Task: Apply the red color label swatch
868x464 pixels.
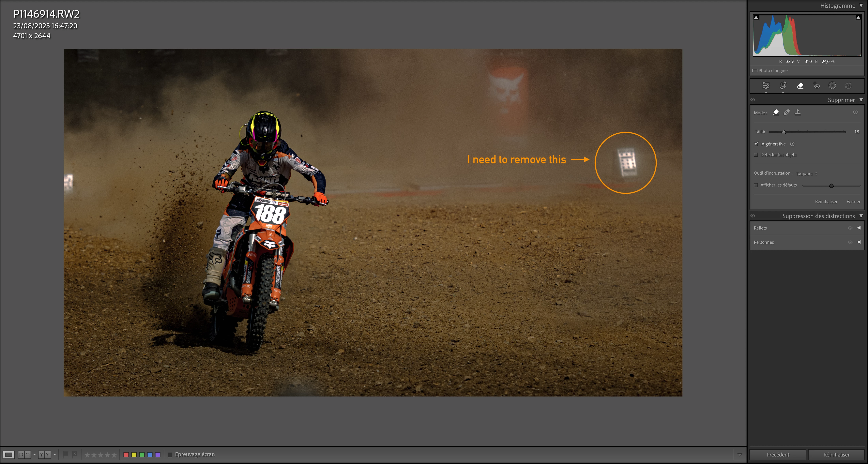Action: click(x=126, y=455)
